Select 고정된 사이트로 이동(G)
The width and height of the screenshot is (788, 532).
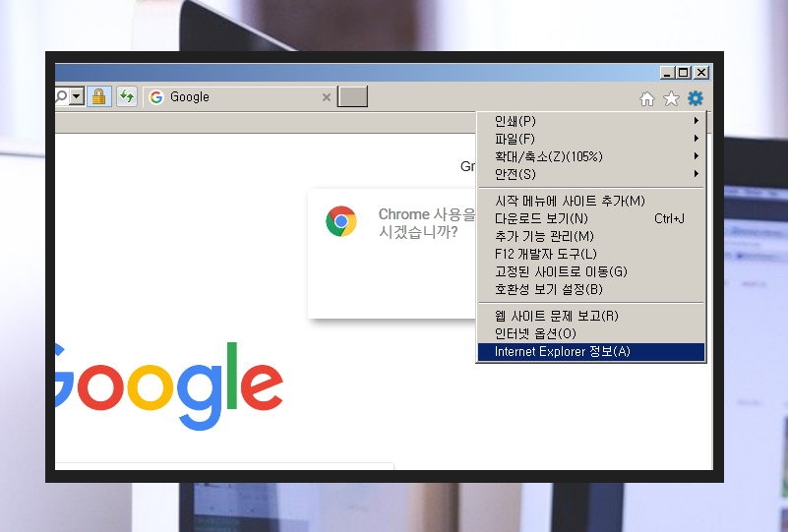pos(590,271)
